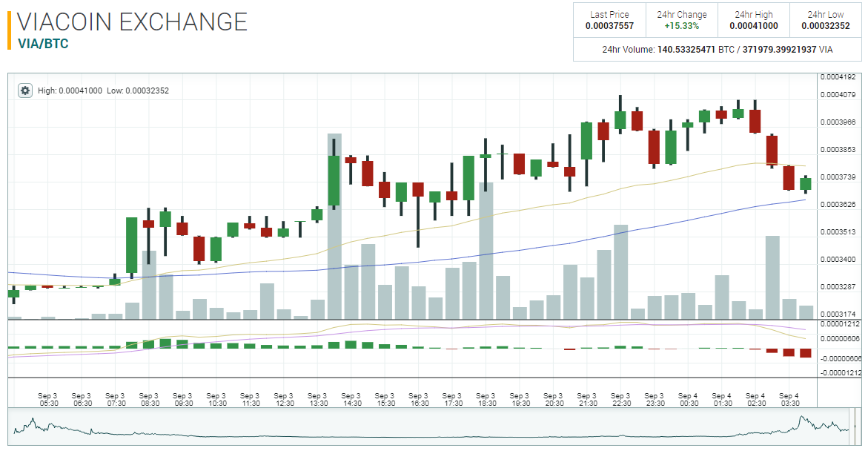868x451 pixels.
Task: Click the VIA/BTC pair label
Action: 43,44
